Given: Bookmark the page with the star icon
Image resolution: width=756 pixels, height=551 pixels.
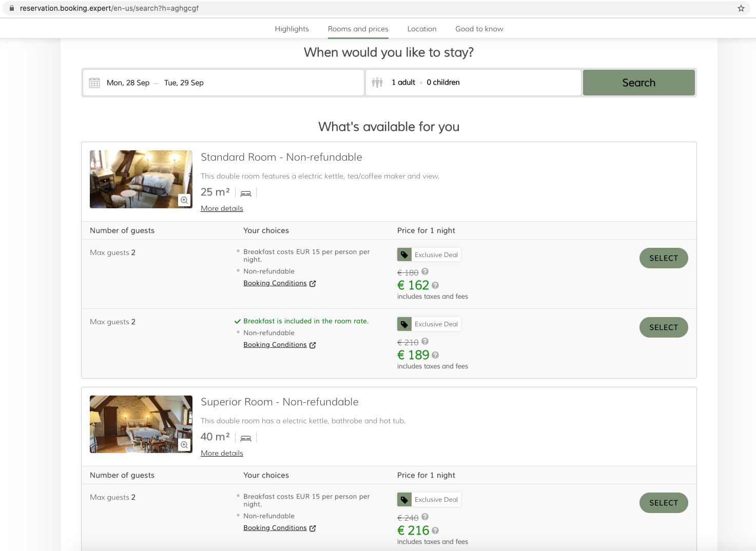Looking at the screenshot, I should 740,8.
